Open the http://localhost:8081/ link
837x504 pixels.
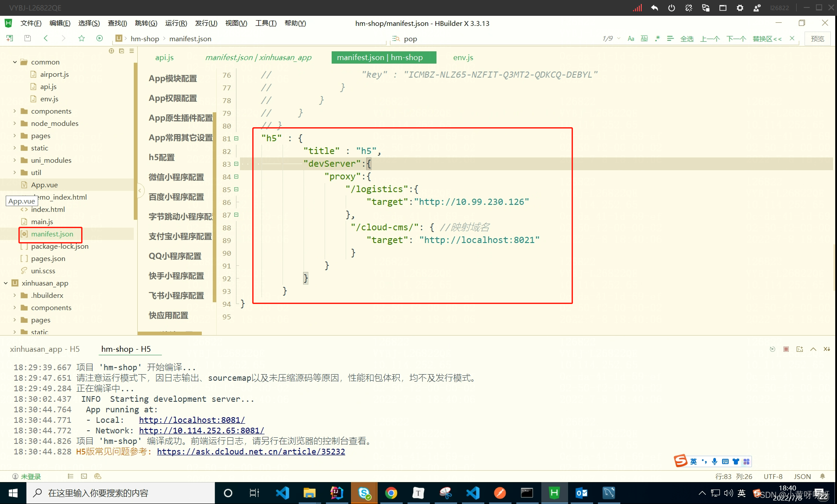[192, 420]
